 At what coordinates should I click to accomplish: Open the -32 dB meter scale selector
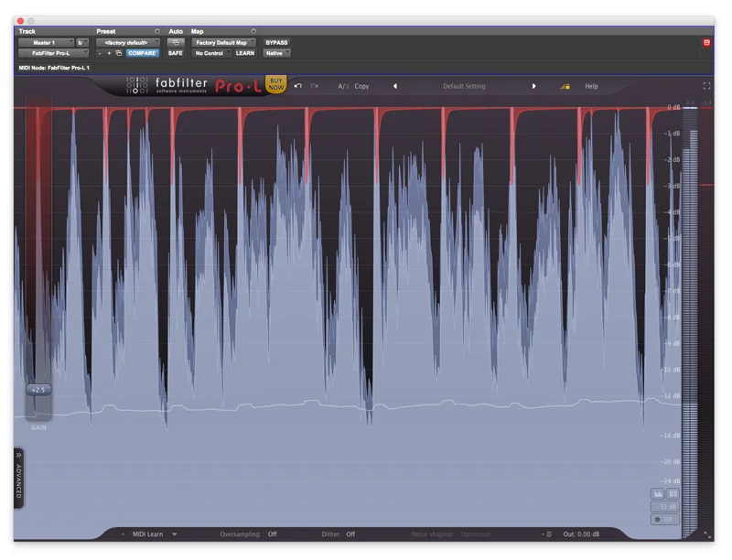[665, 507]
